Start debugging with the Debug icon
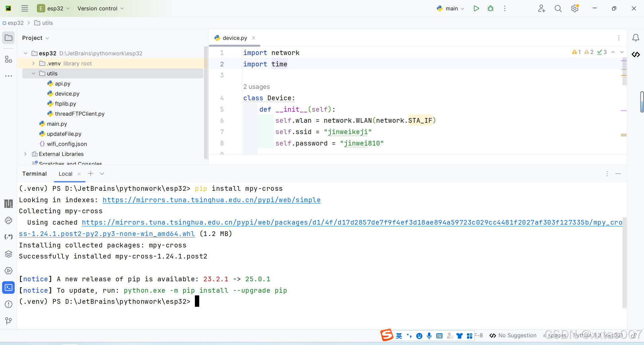The height and width of the screenshot is (345, 644). [490, 8]
